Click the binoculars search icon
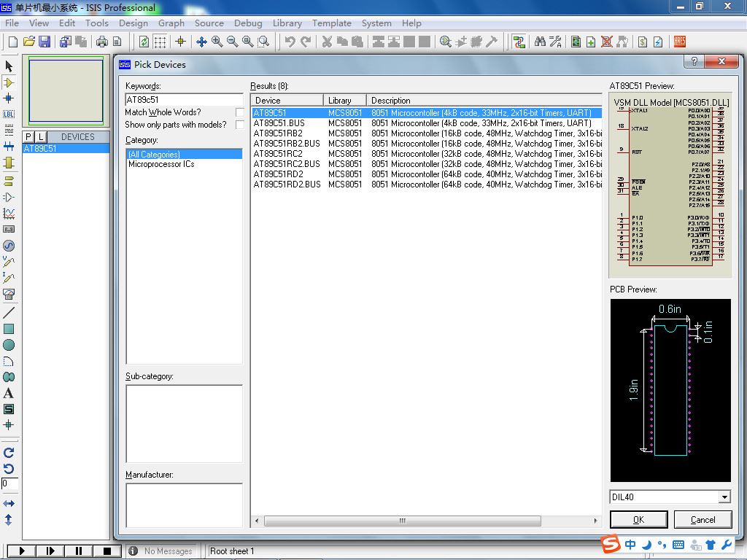This screenshot has height=560, width=747. 540,42
